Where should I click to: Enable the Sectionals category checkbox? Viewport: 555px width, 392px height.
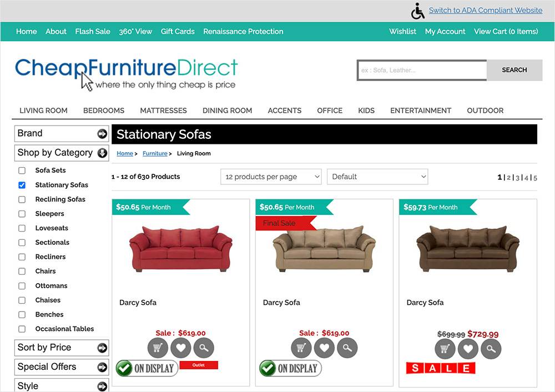22,243
